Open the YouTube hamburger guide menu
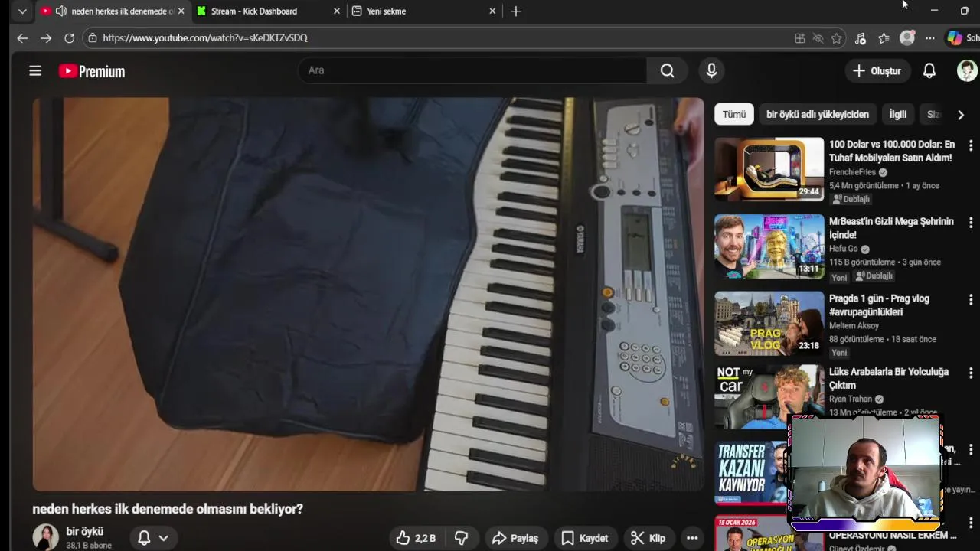 (35, 70)
